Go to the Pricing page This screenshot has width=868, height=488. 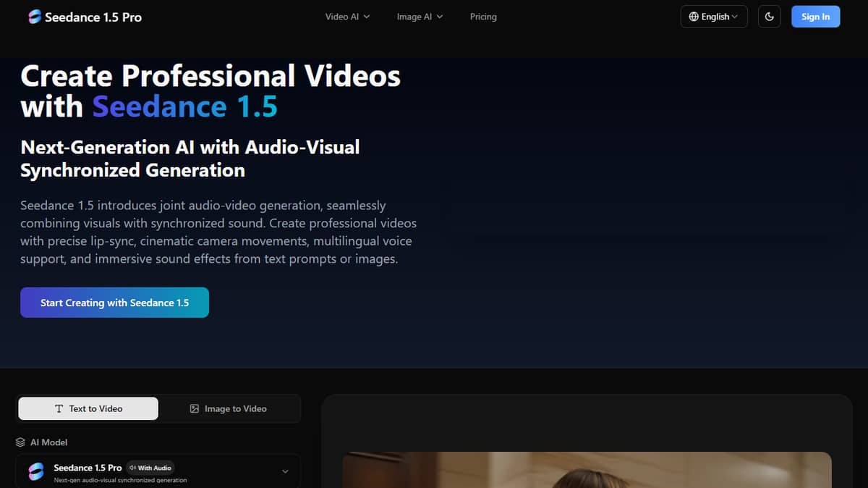(483, 17)
